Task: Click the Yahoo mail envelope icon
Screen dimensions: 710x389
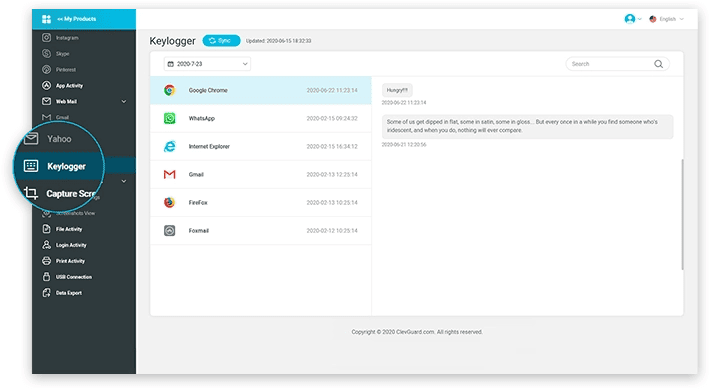Action: (x=31, y=139)
